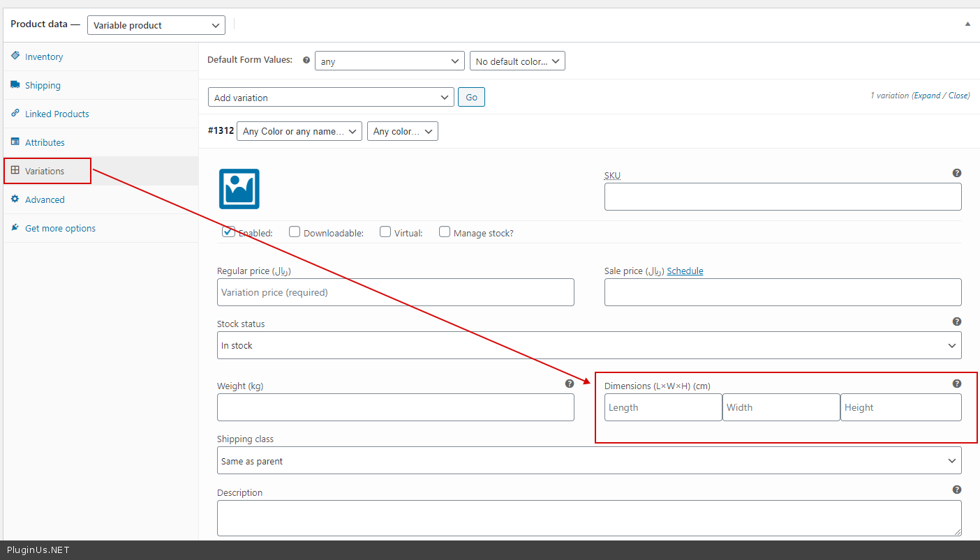
Task: Open the Add variation dropdown
Action: tap(331, 98)
